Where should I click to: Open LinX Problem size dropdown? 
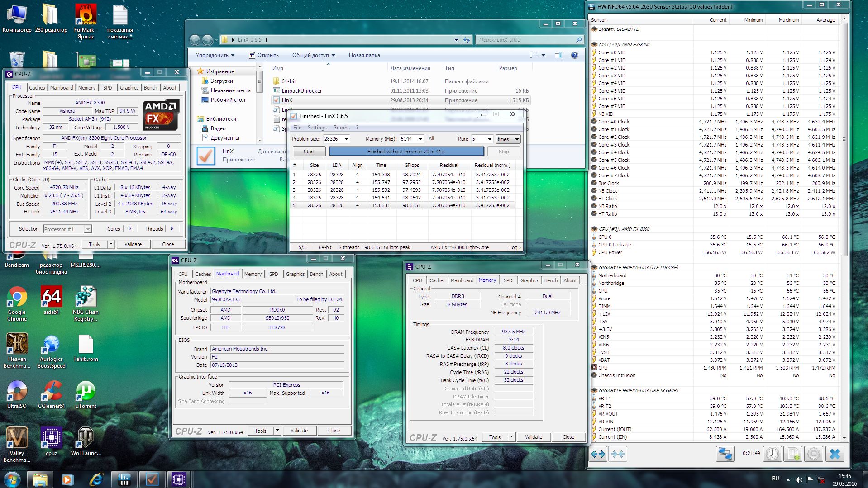346,139
